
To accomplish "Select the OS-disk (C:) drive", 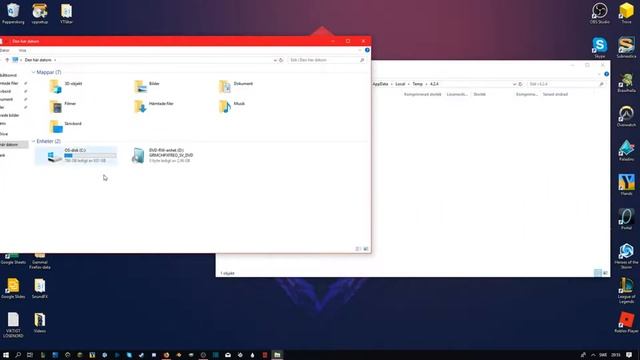I will 76,156.
